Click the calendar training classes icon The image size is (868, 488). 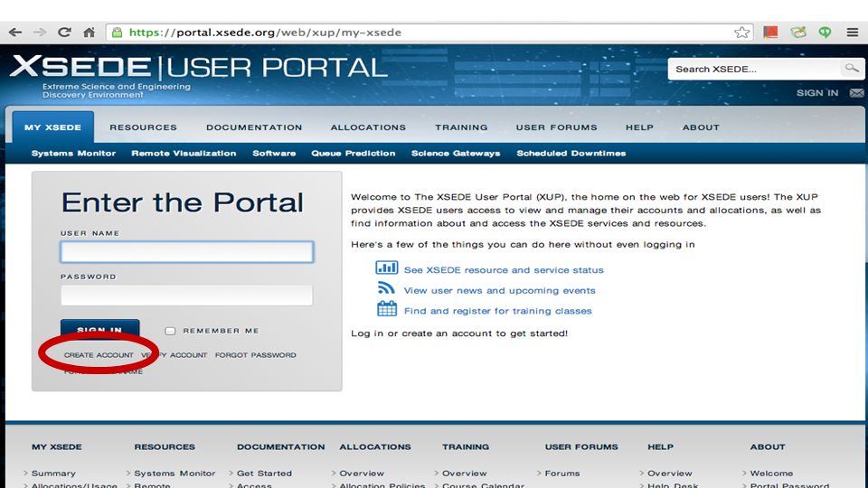coord(387,309)
